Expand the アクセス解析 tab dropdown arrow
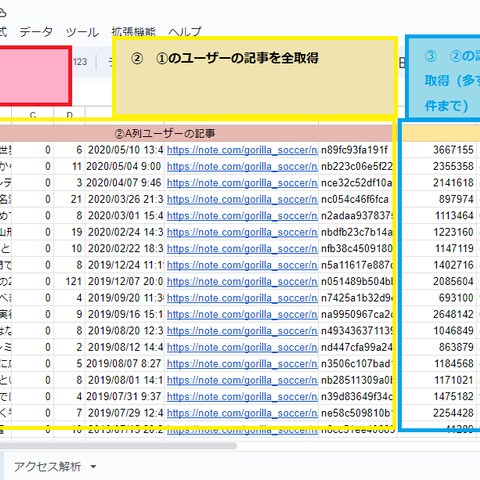This screenshot has width=480, height=480. [x=93, y=466]
